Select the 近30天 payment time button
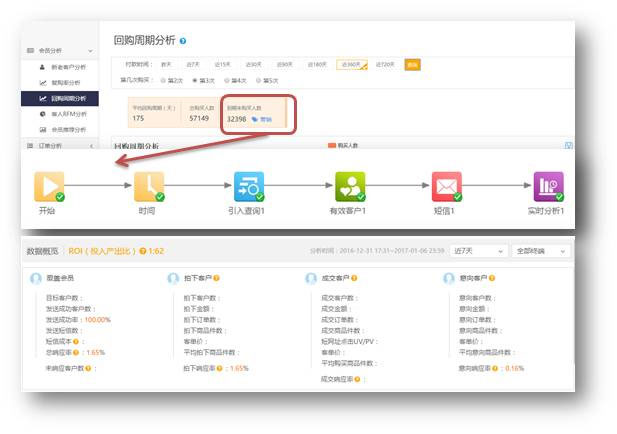617x434 pixels. point(254,64)
